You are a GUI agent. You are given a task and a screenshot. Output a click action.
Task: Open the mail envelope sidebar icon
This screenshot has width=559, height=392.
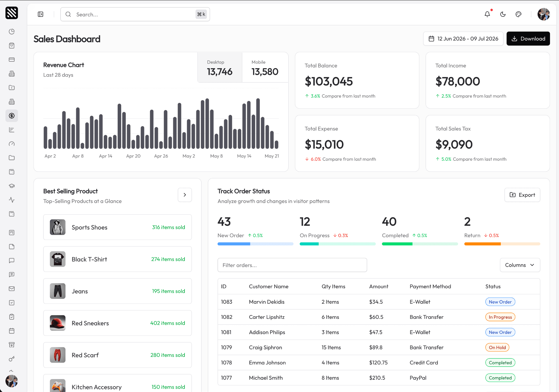pyautogui.click(x=12, y=289)
